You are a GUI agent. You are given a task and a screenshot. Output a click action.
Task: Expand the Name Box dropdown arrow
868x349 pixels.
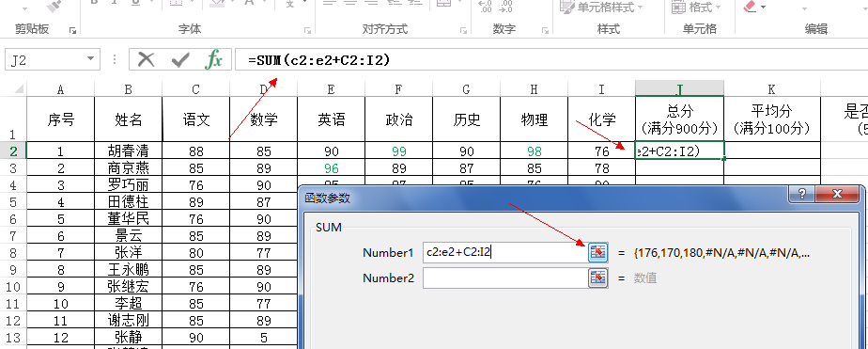[90, 59]
